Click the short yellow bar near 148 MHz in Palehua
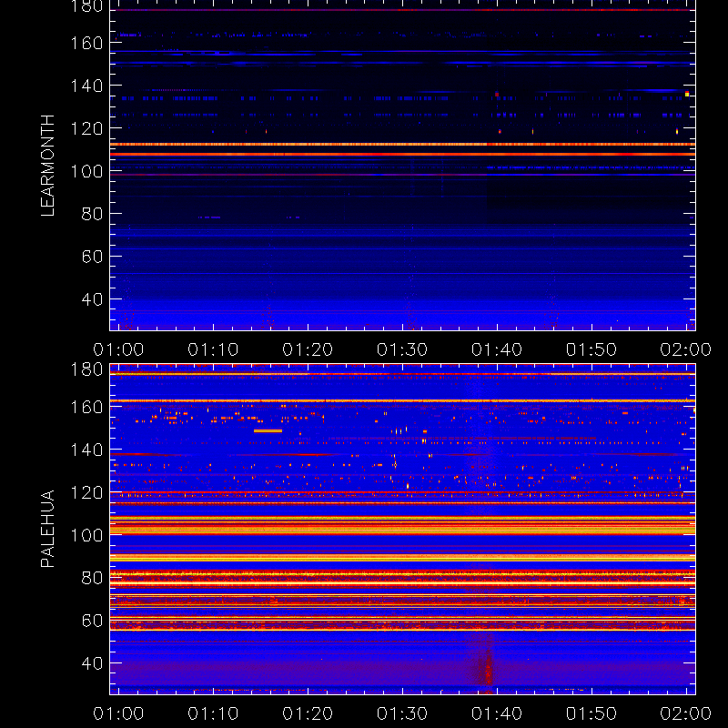 tap(268, 430)
